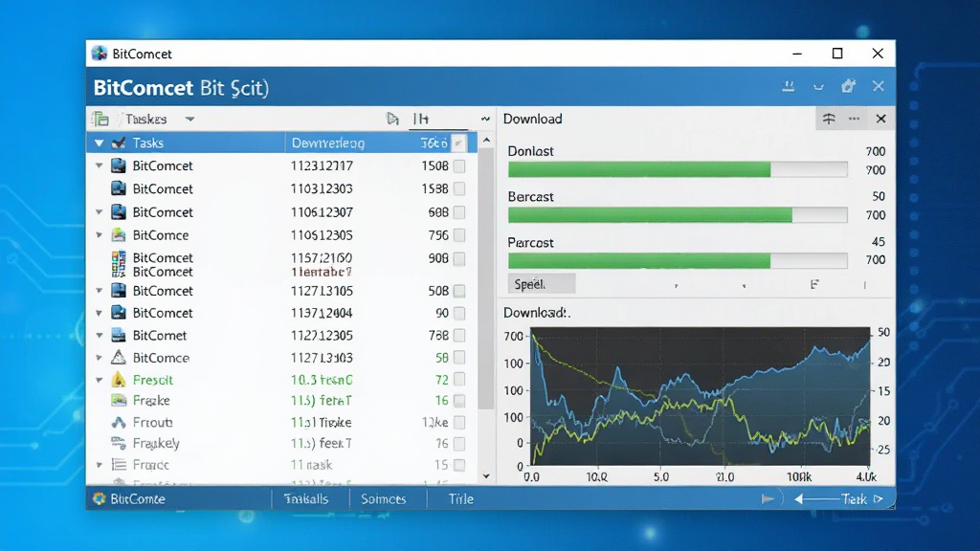Viewport: 980px width, 551px height.
Task: Click the drive icon of BitComet row 112712305
Action: pos(119,336)
